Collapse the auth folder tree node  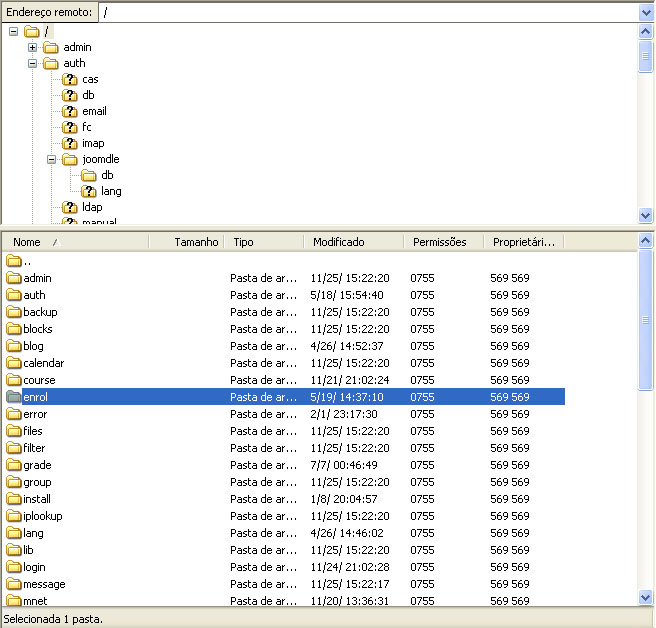coord(32,63)
